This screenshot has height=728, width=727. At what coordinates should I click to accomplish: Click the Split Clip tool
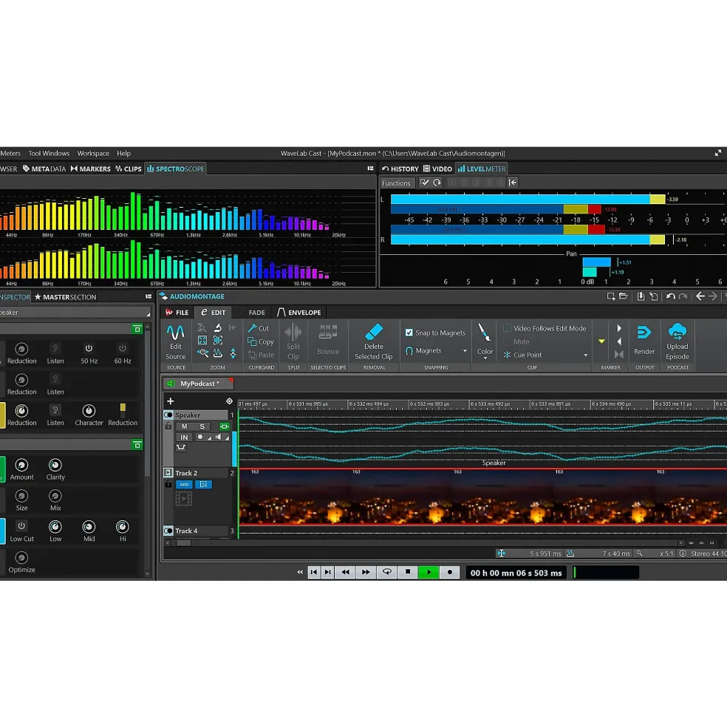293,342
